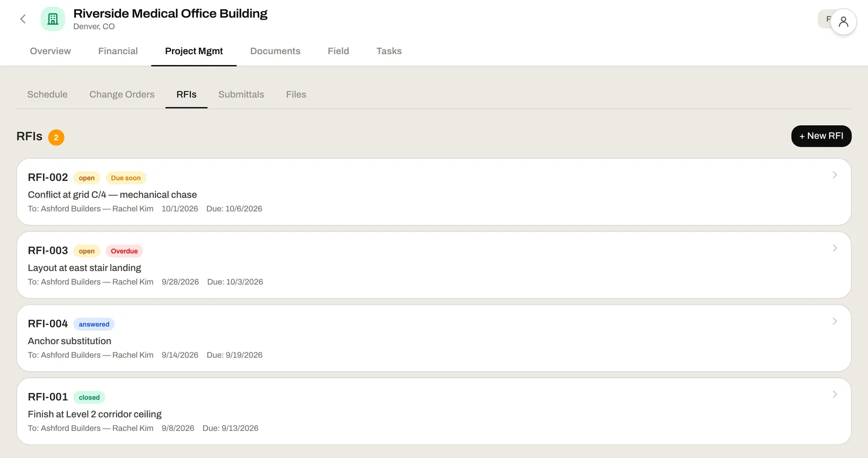
Task: Expand RFI-004 with its chevron
Action: tap(834, 321)
